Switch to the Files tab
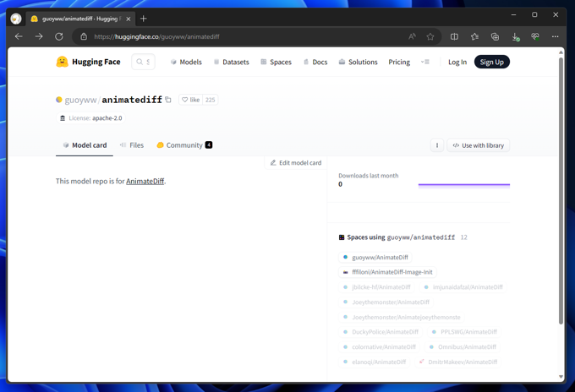This screenshot has height=392, width=575. click(x=132, y=145)
